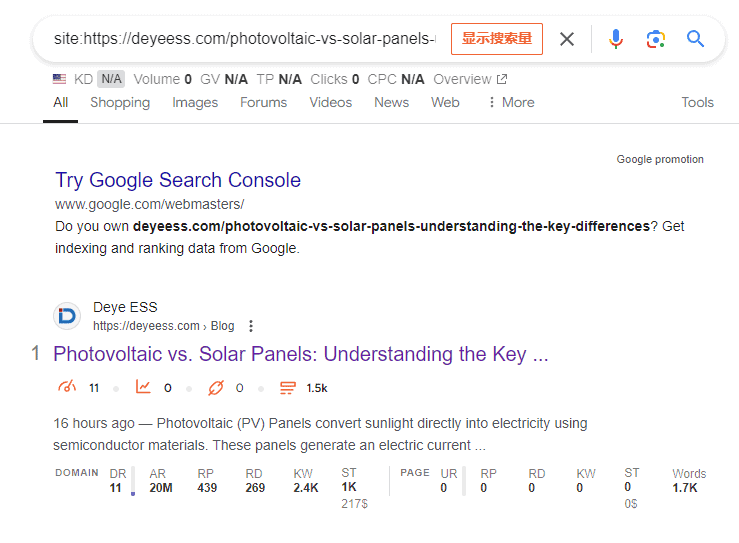
Task: Click the backlinks chain icon
Action: (215, 388)
